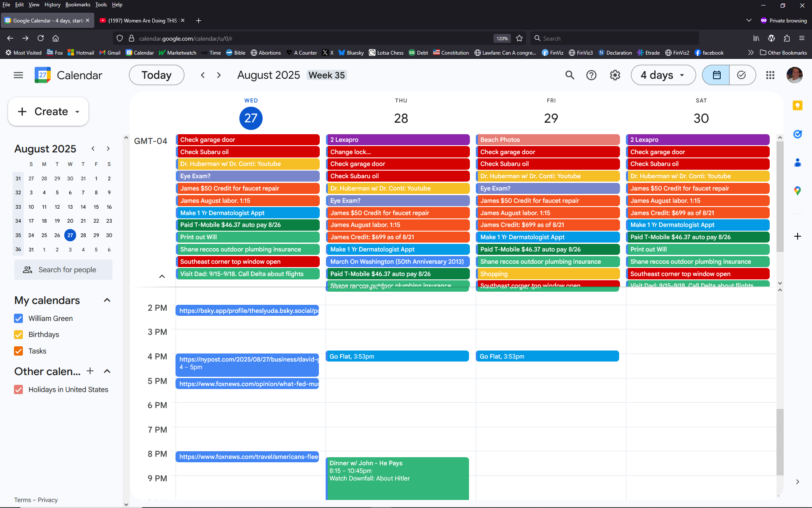Open the Bookmarks menu

pos(77,5)
